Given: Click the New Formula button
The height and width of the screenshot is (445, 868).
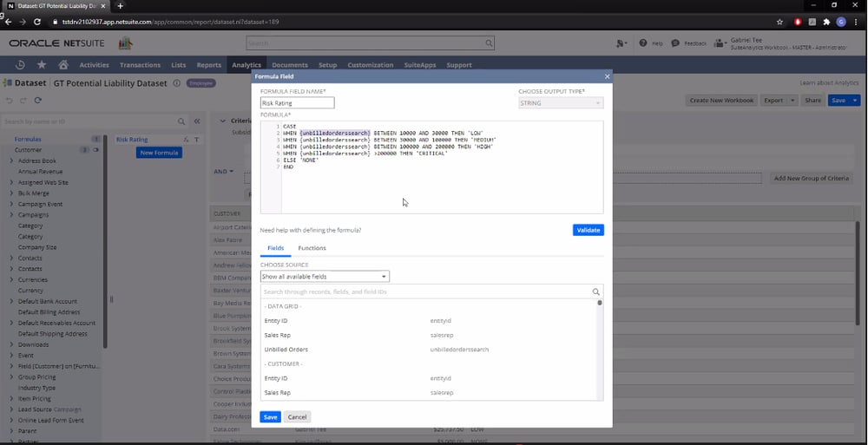Looking at the screenshot, I should (159, 153).
